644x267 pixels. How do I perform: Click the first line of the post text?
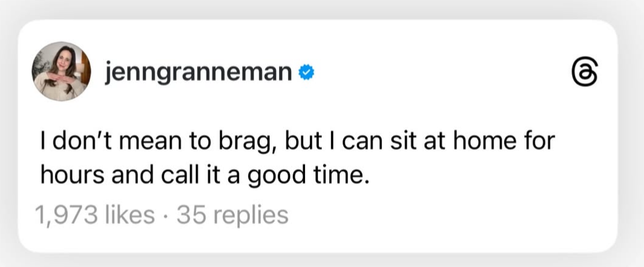coord(297,147)
